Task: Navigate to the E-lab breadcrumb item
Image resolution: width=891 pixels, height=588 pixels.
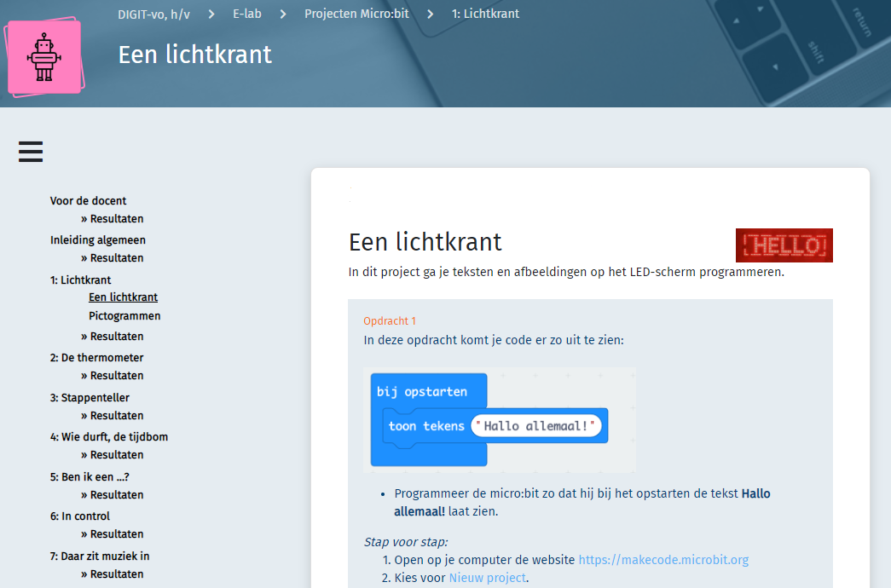Action: pyautogui.click(x=246, y=14)
